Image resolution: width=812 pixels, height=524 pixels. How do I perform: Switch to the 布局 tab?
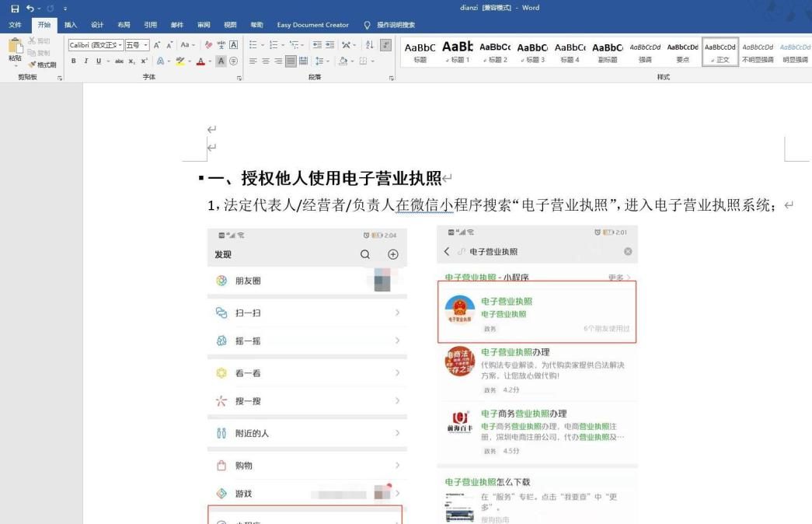(124, 25)
